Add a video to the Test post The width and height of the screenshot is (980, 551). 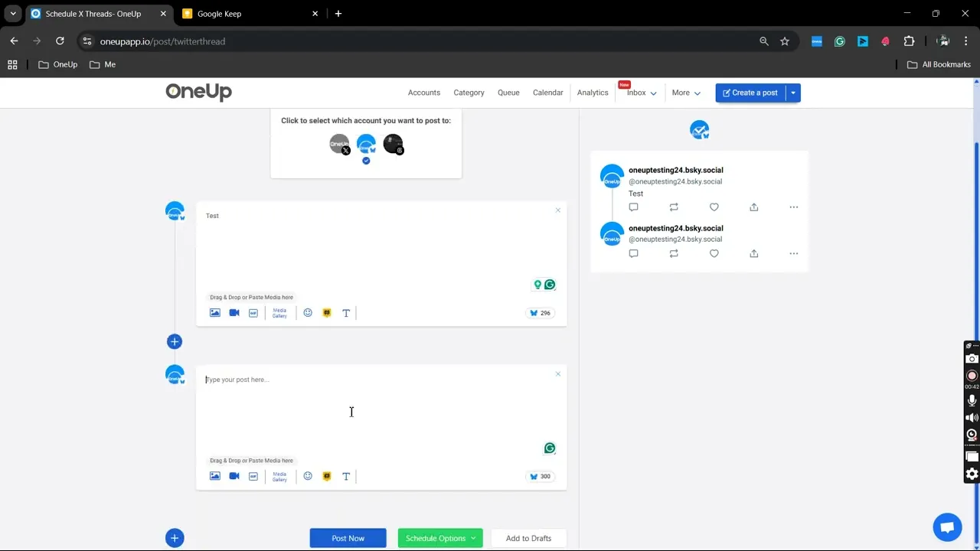tap(234, 313)
